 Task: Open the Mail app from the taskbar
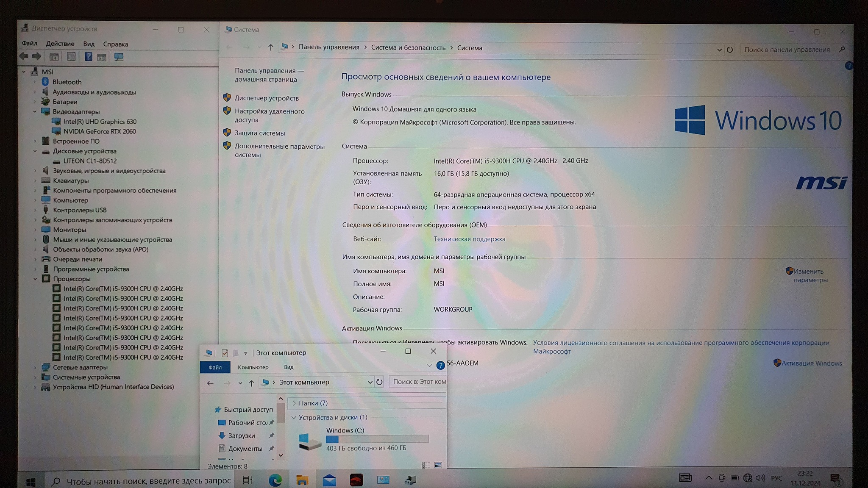(329, 480)
